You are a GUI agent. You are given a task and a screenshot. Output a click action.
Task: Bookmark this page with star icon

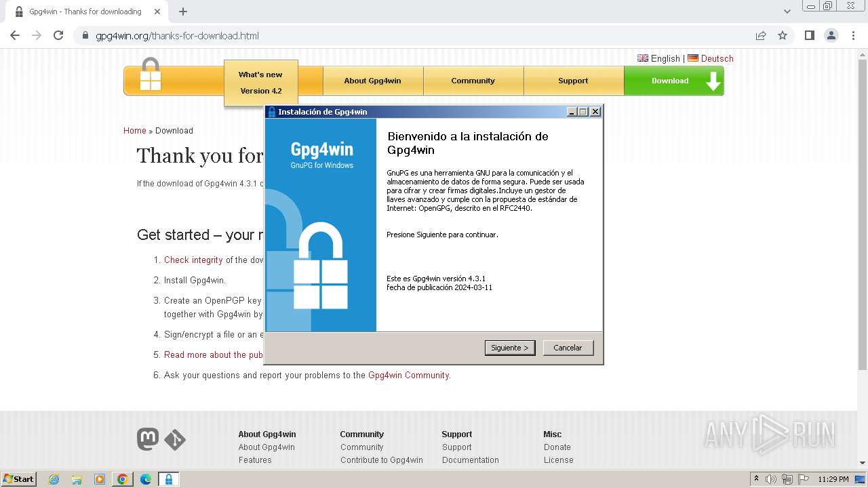point(783,36)
